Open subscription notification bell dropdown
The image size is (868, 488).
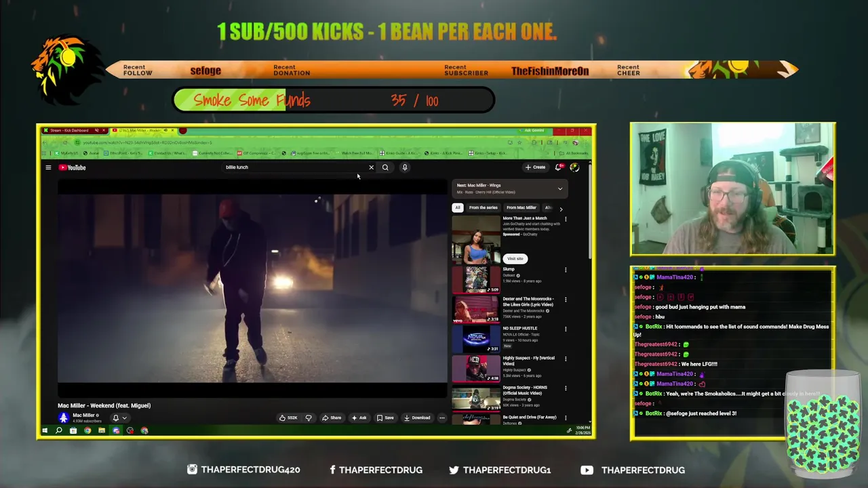pyautogui.click(x=119, y=418)
